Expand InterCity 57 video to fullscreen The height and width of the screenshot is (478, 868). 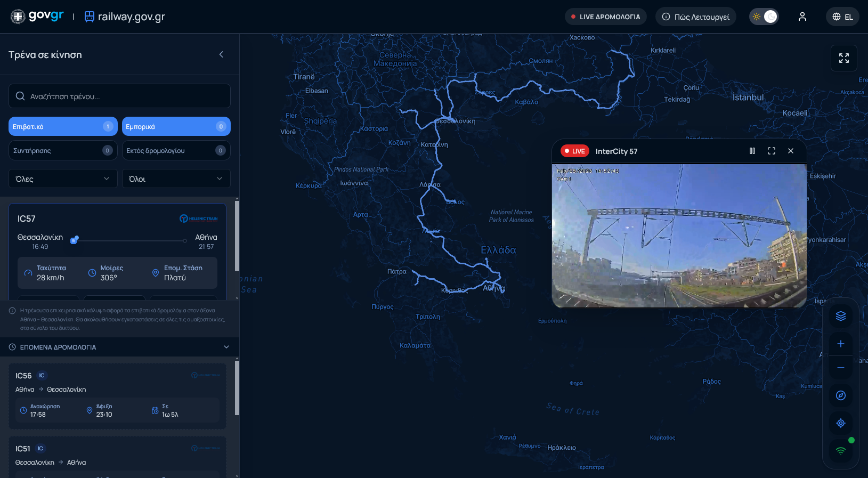771,151
